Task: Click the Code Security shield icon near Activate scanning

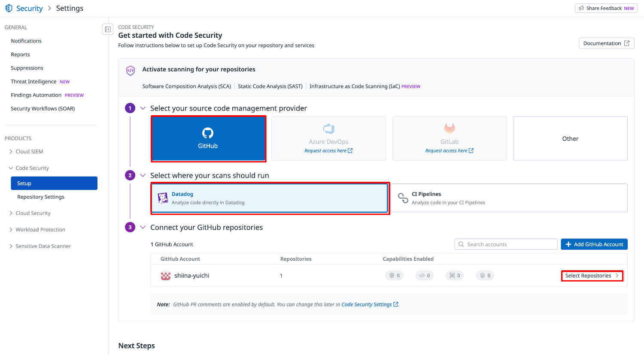Action: click(131, 70)
